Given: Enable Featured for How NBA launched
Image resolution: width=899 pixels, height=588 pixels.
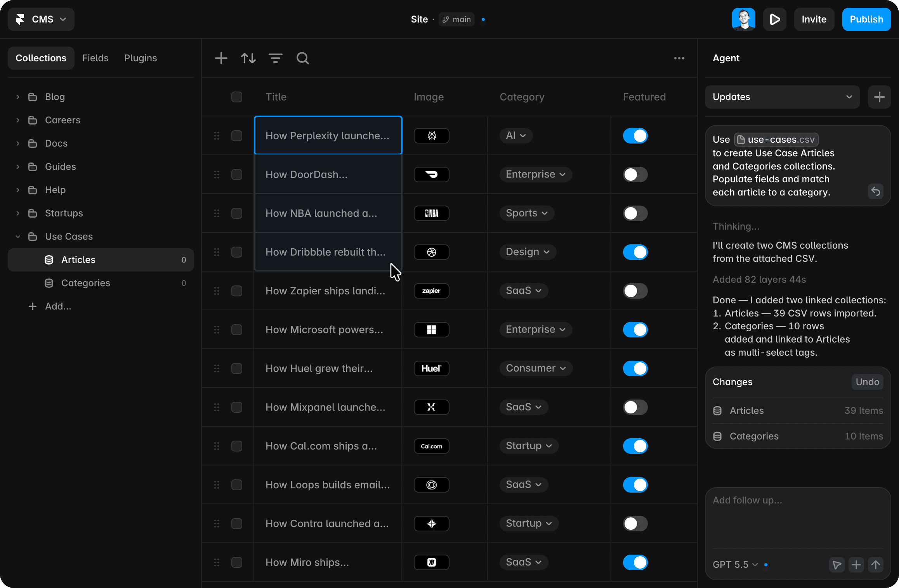Looking at the screenshot, I should coord(635,213).
